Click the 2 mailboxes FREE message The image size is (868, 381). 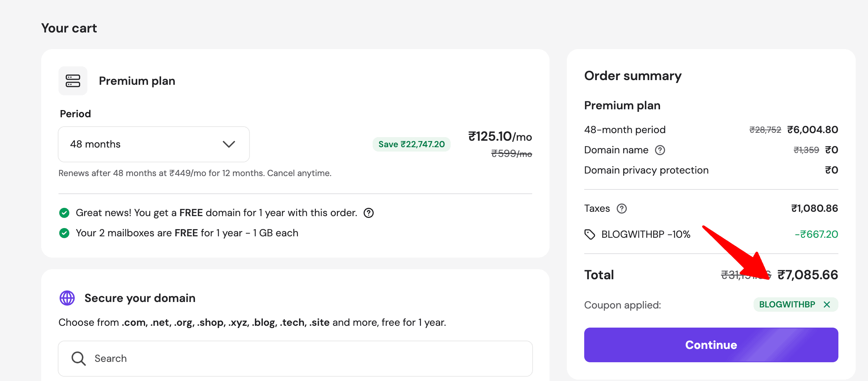(x=187, y=233)
